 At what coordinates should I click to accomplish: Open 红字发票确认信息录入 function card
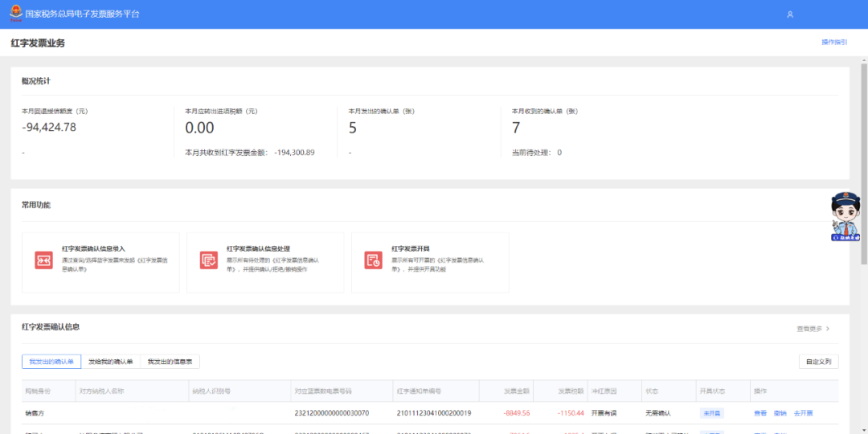tap(100, 262)
